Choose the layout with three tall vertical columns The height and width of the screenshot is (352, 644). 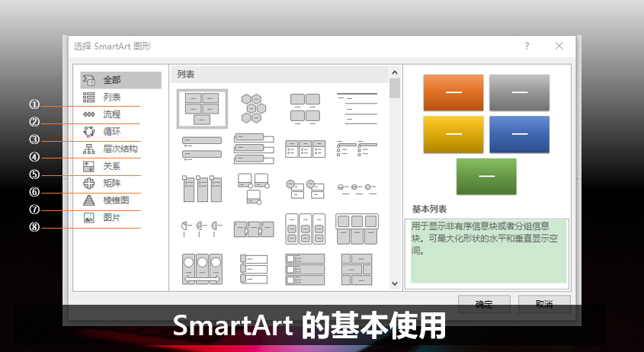click(202, 188)
